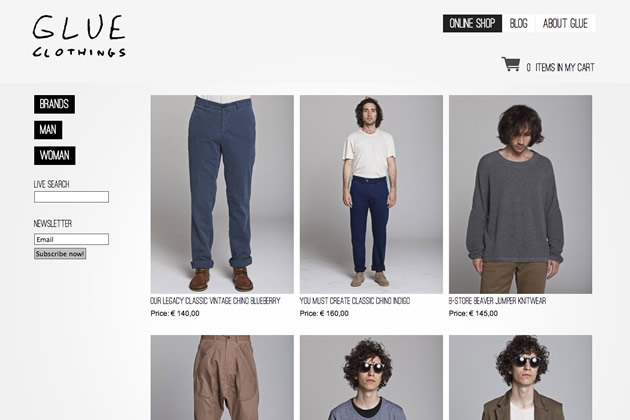This screenshot has height=420, width=630.
Task: Click the Live Search input field
Action: click(x=71, y=197)
